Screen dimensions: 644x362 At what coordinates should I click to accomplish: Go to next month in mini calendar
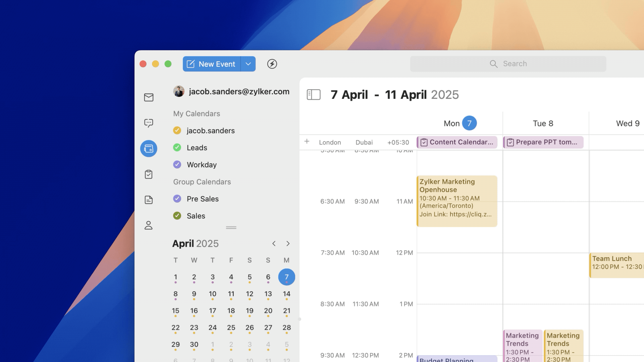288,244
